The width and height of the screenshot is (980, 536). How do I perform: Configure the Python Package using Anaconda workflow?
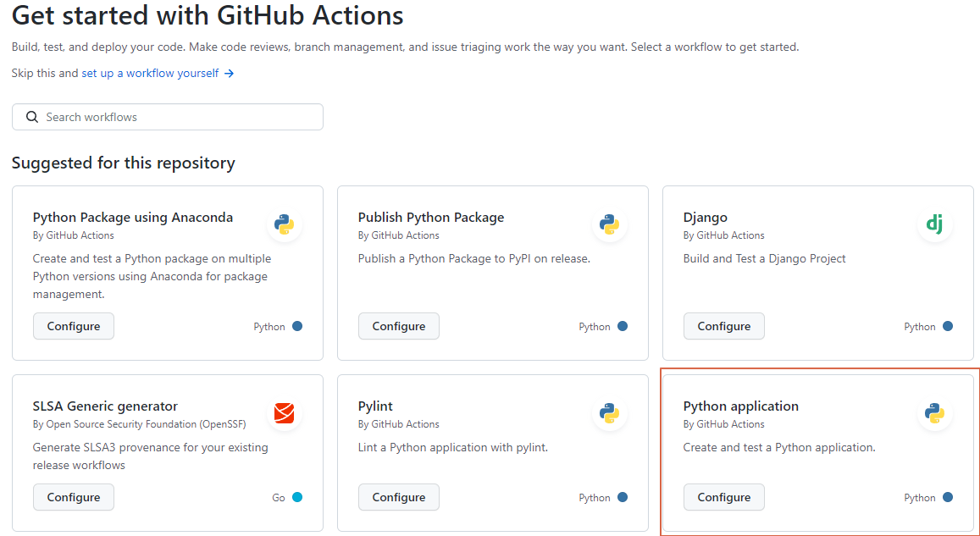(x=74, y=326)
